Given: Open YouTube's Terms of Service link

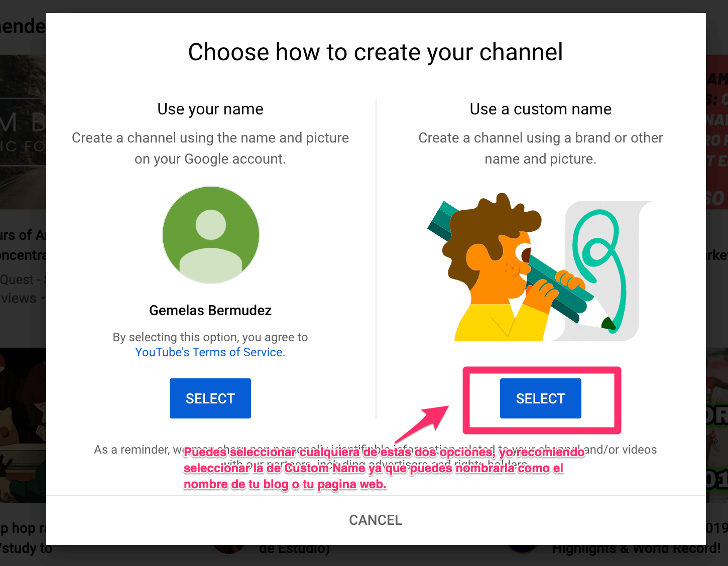Looking at the screenshot, I should [x=208, y=352].
